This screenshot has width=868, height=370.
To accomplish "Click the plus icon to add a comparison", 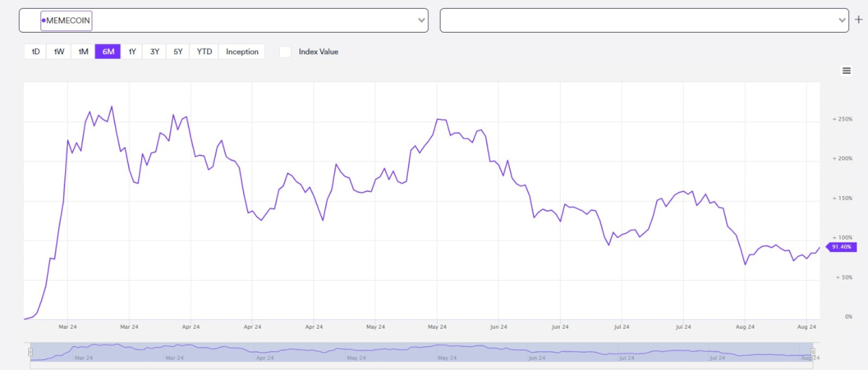I will (859, 20).
